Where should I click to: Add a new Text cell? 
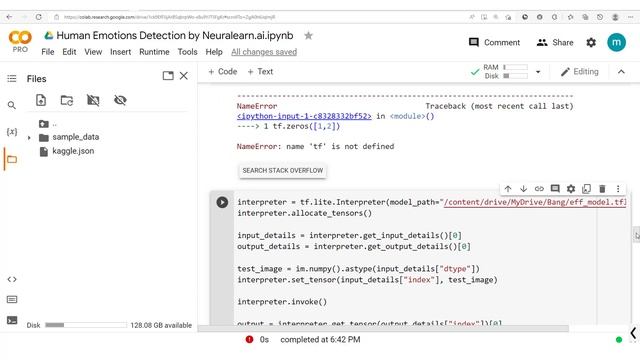260,71
